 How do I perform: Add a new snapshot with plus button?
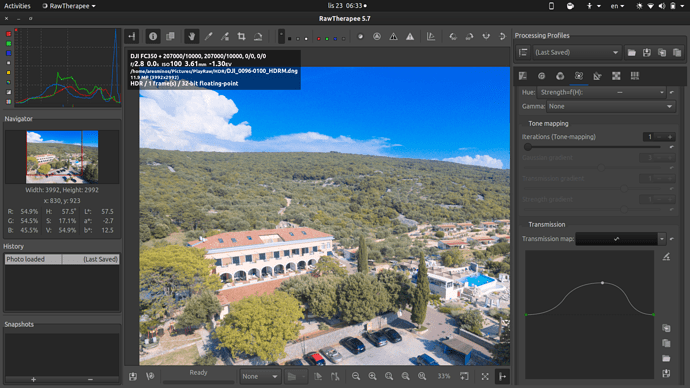[33, 379]
